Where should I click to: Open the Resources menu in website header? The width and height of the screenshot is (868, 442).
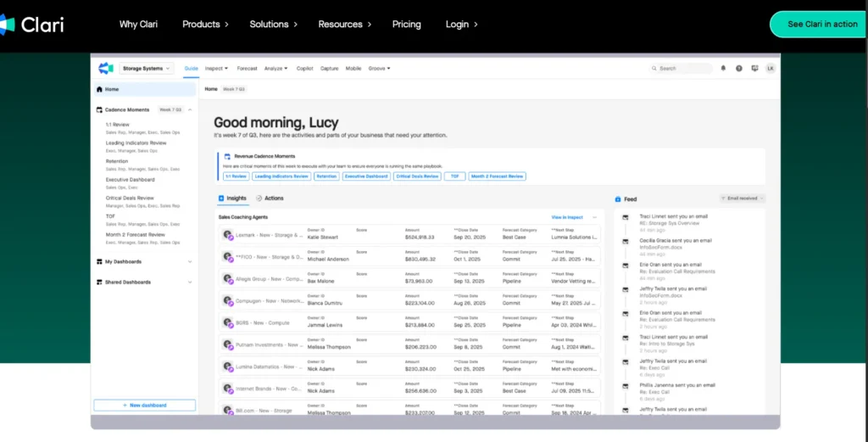[x=345, y=25]
